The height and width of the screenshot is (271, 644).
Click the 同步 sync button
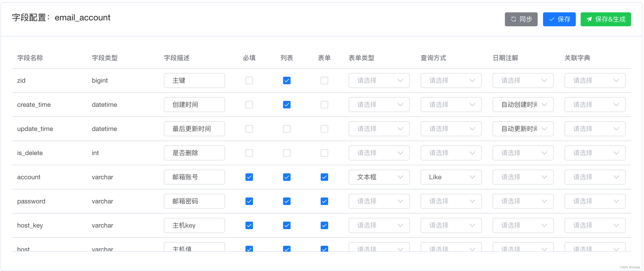coord(521,19)
